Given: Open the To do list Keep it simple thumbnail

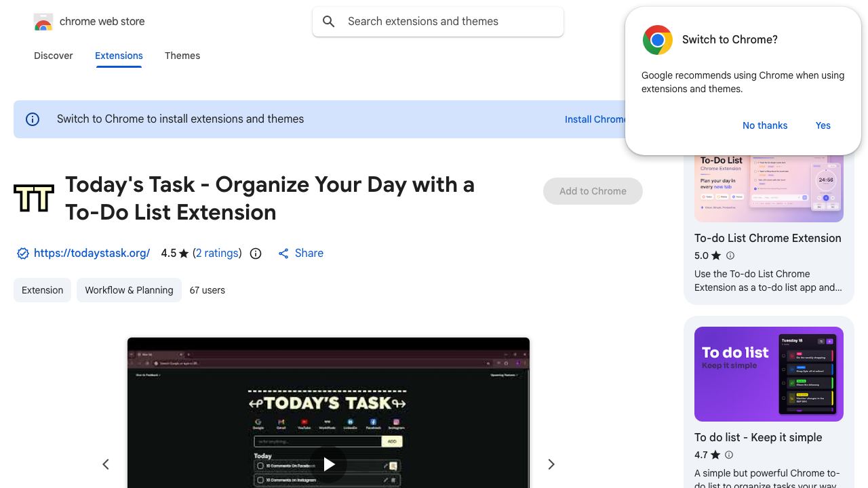Looking at the screenshot, I should [769, 374].
